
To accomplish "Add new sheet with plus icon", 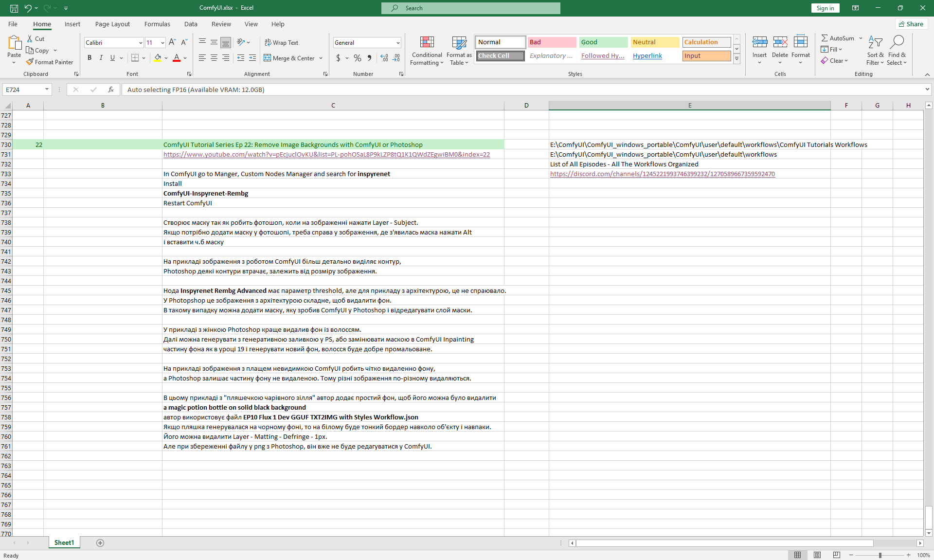I will [100, 543].
